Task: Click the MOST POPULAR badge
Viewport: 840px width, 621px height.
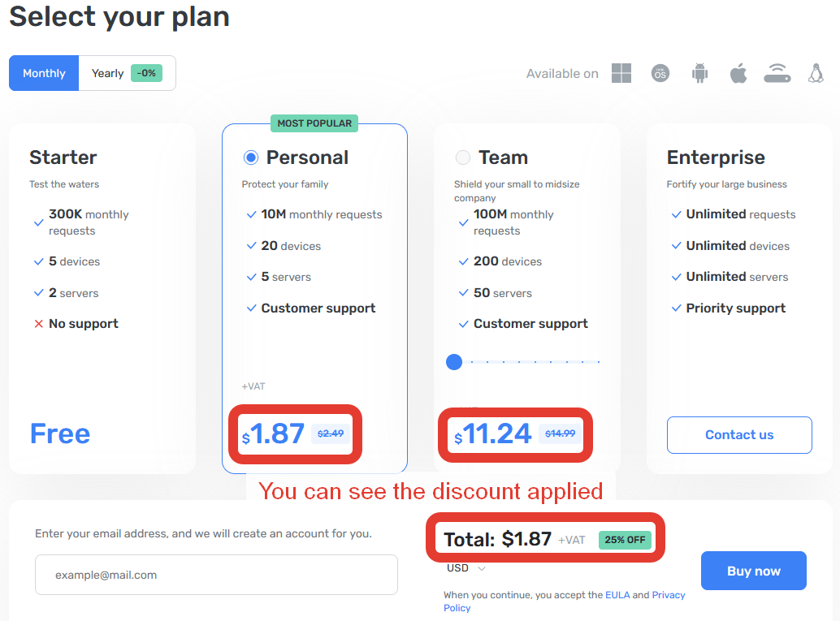Action: pyautogui.click(x=314, y=123)
